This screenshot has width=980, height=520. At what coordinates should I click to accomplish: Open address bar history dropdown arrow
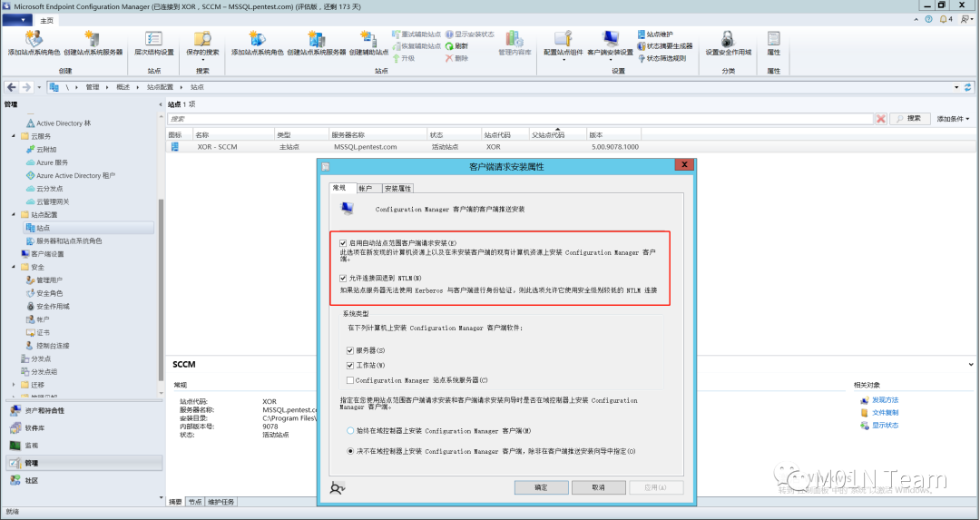[x=957, y=87]
